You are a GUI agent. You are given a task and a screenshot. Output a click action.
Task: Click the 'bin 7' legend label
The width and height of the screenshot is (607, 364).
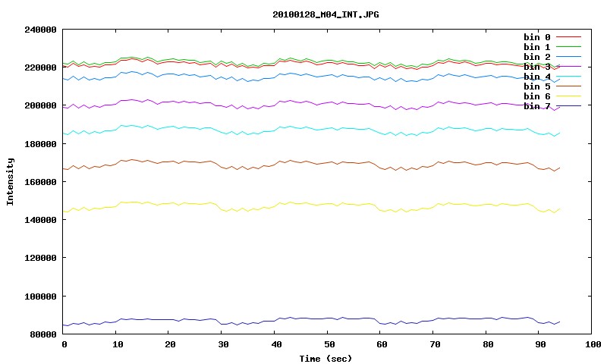537,106
